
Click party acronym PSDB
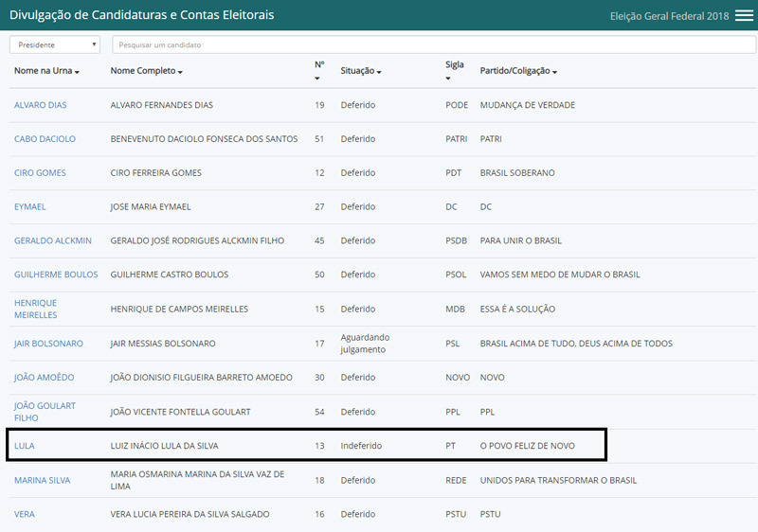(456, 240)
